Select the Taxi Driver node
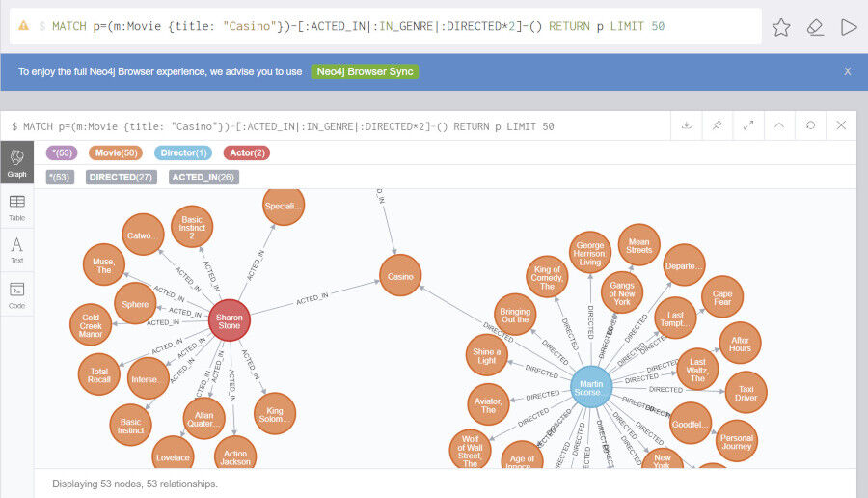 point(746,393)
